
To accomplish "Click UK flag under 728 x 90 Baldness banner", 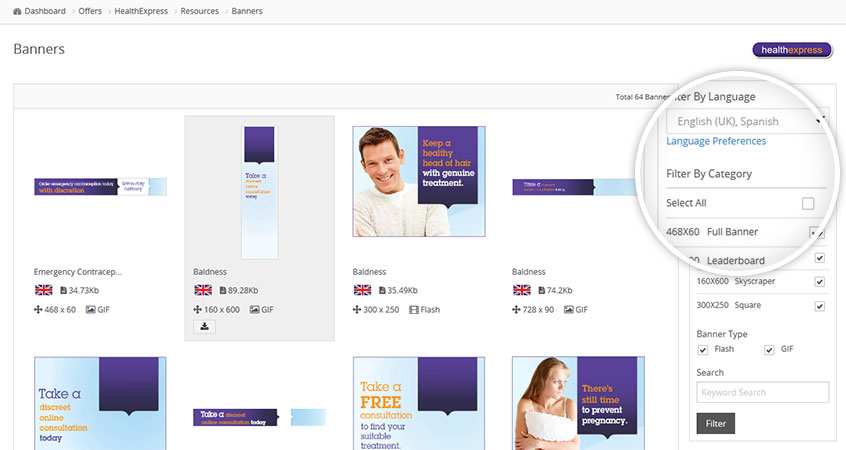I will point(522,290).
